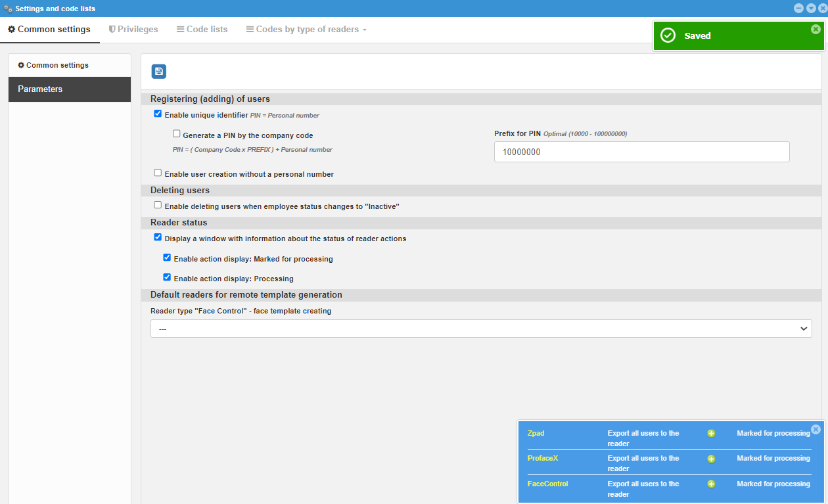Select the Common settings top tab

point(49,30)
